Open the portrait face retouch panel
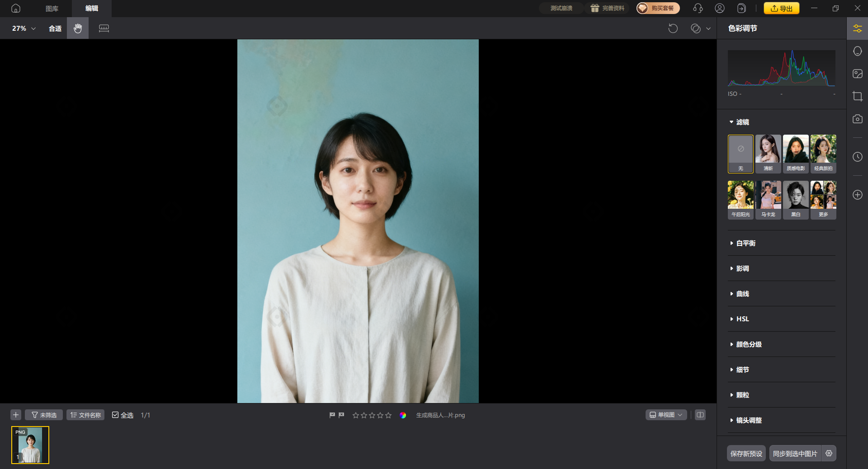The width and height of the screenshot is (868, 469). point(857,51)
